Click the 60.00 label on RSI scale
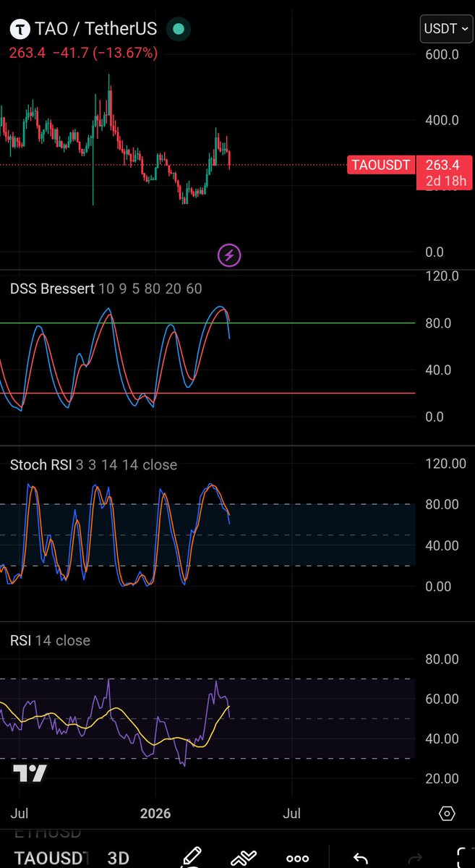Image resolution: width=475 pixels, height=868 pixels. point(441,699)
